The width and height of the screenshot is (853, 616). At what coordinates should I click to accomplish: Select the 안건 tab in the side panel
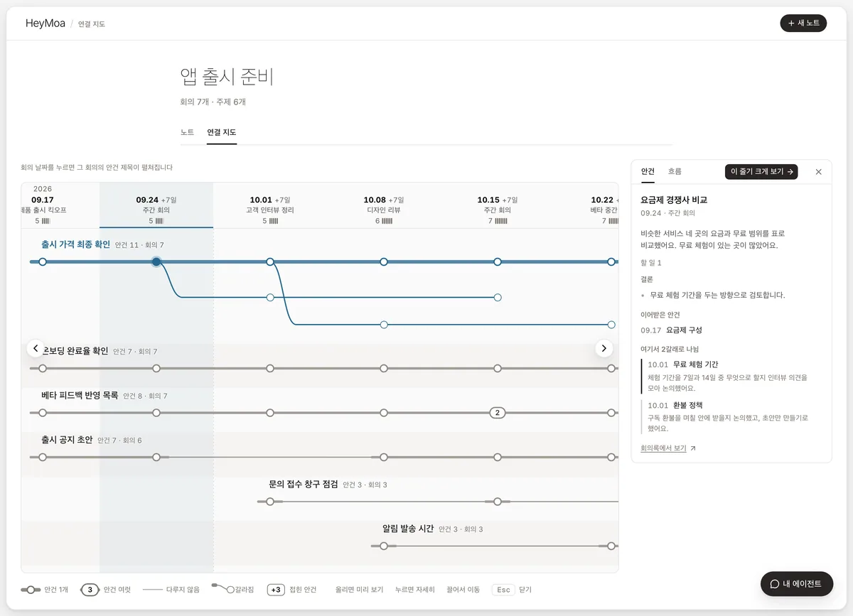[648, 171]
